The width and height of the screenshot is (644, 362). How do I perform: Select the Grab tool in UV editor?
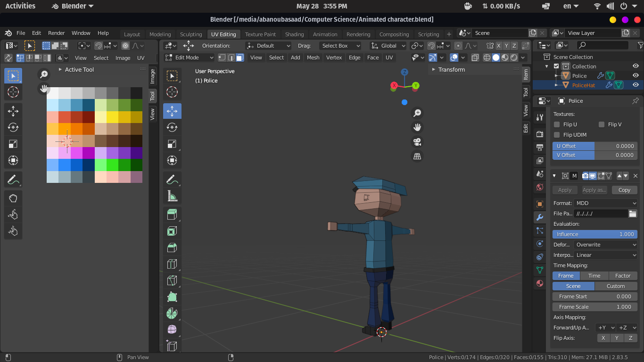(x=13, y=198)
